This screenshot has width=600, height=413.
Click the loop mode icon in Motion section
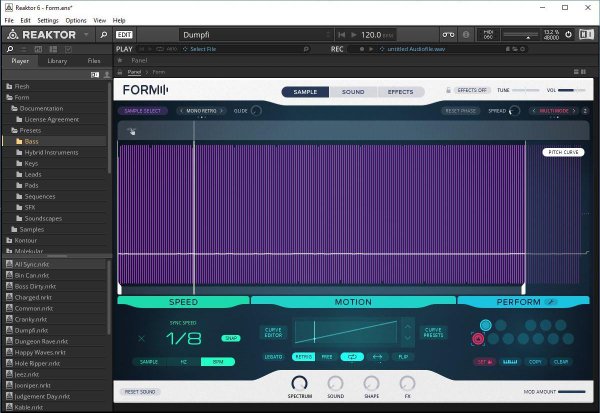click(x=353, y=356)
